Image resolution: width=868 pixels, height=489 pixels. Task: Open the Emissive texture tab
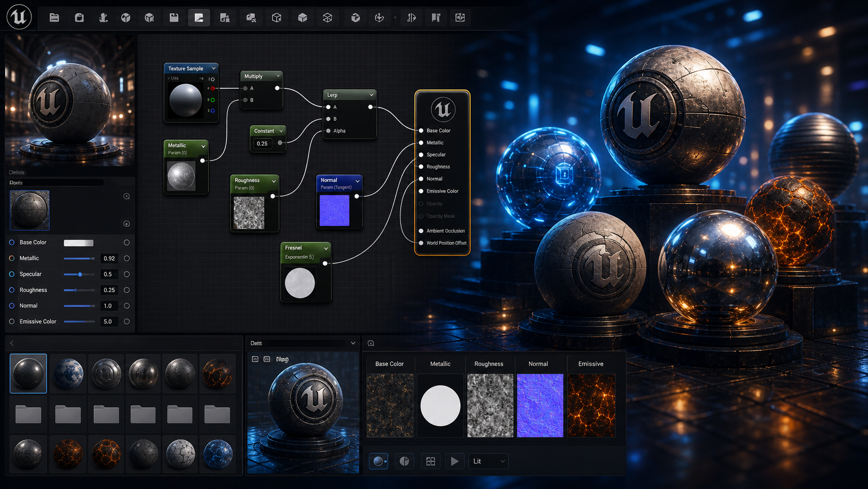coord(591,364)
